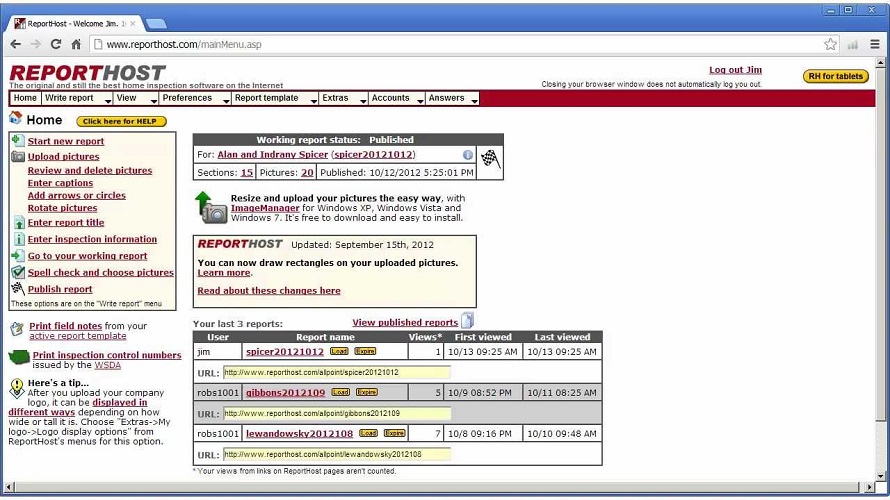
Task: Open the ImageManager download link
Action: click(x=265, y=208)
